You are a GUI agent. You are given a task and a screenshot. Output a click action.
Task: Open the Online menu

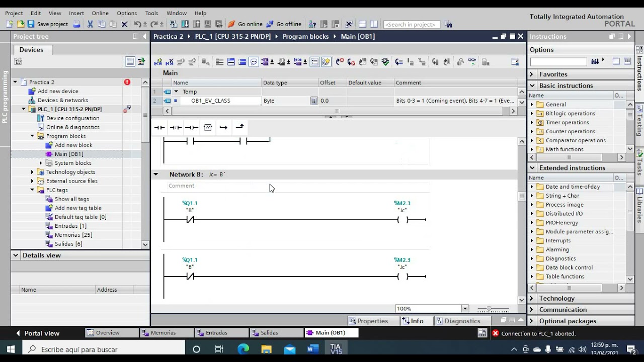pos(100,13)
